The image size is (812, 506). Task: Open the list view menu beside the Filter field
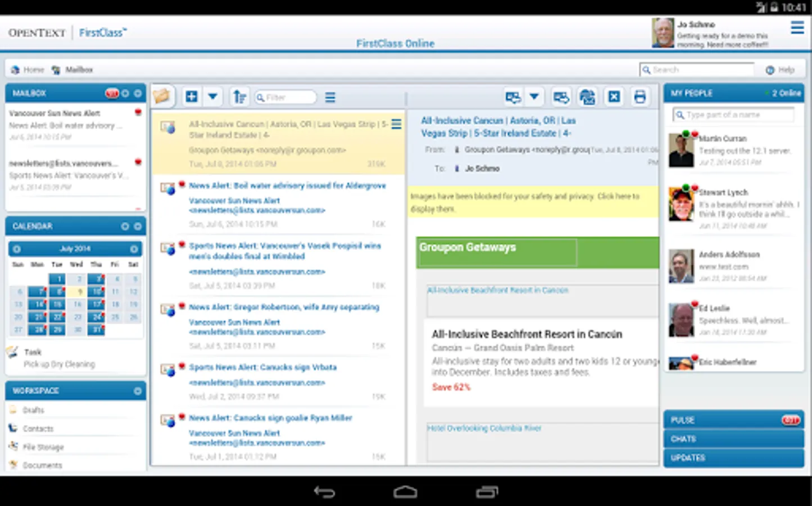point(330,97)
